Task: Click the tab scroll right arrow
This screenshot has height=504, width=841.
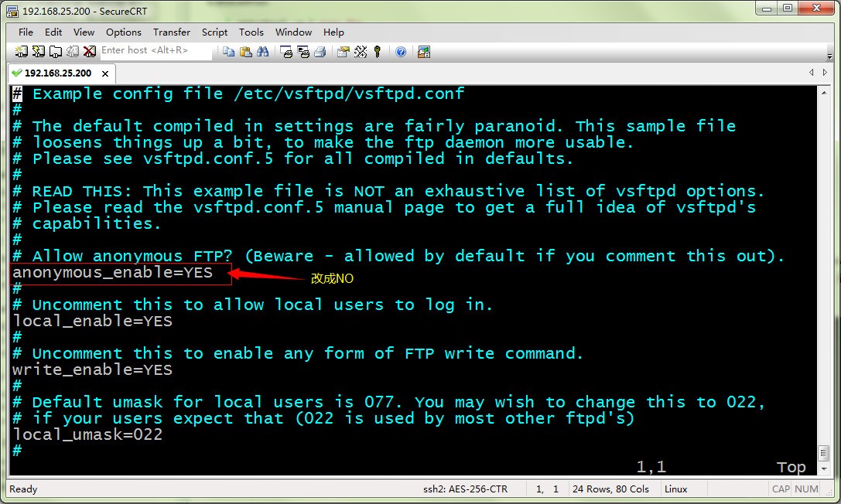Action: coord(825,73)
